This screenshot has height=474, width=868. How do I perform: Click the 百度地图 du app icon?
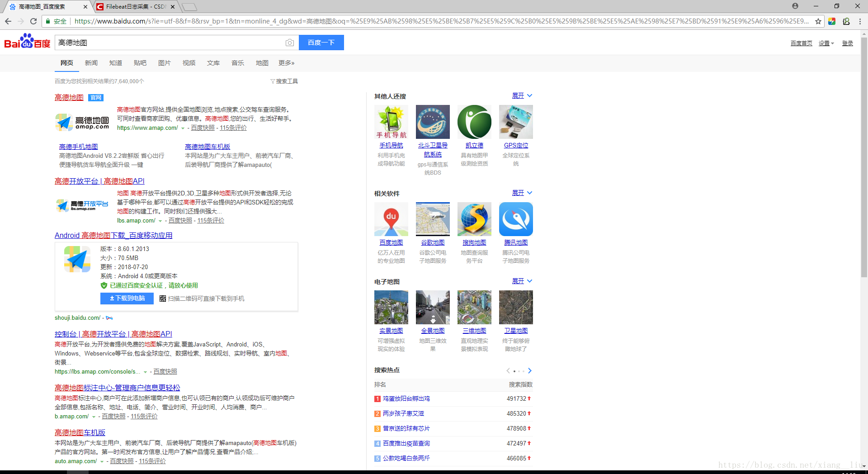(391, 219)
